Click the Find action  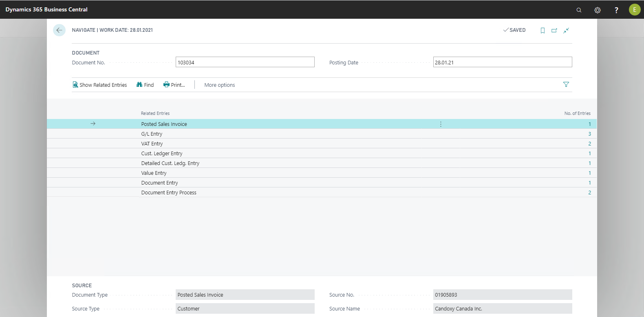145,85
